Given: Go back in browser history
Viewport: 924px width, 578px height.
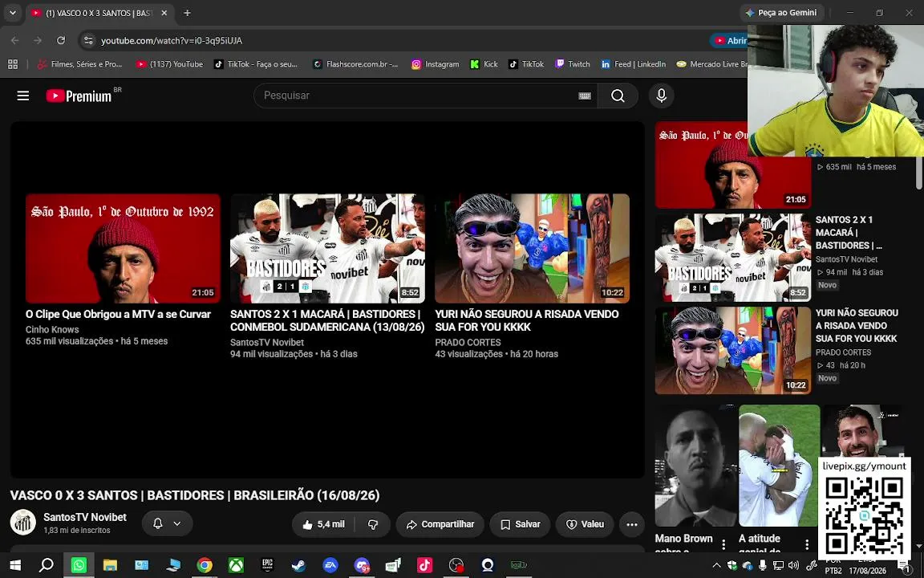Looking at the screenshot, I should pos(14,40).
